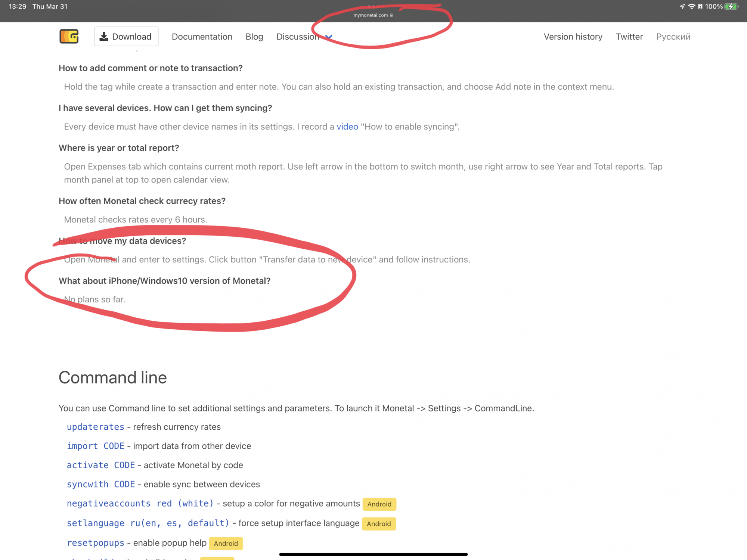Screen dimensions: 747x560
Task: Tap the mymonetal.com address bar
Action: pos(373,15)
